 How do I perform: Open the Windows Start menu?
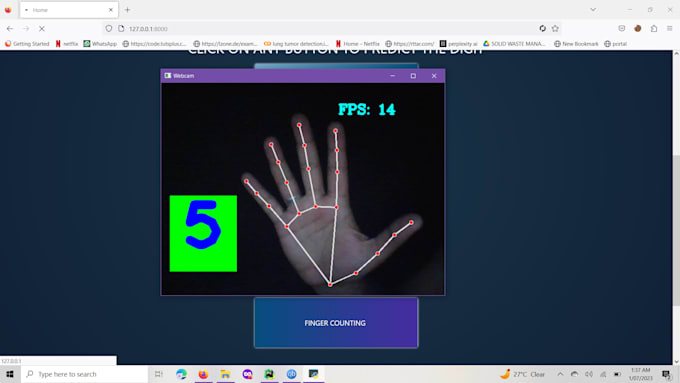(10, 374)
